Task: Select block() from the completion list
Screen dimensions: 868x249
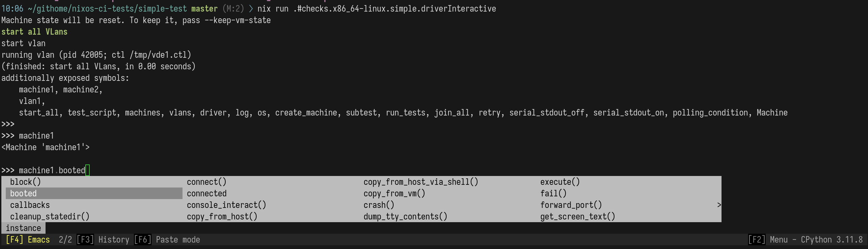Action: tap(25, 182)
